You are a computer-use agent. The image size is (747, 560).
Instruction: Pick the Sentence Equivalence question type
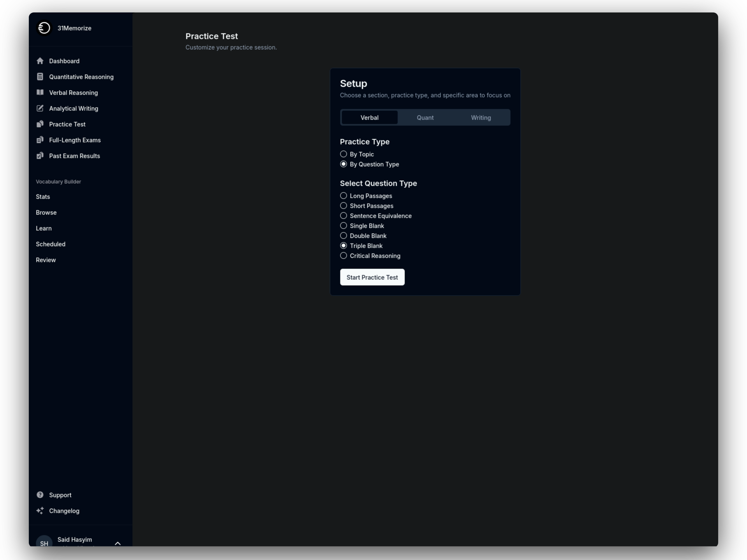pos(344,216)
